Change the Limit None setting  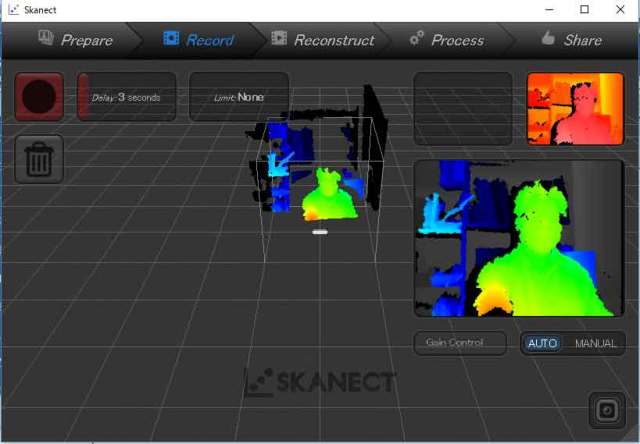click(x=239, y=97)
